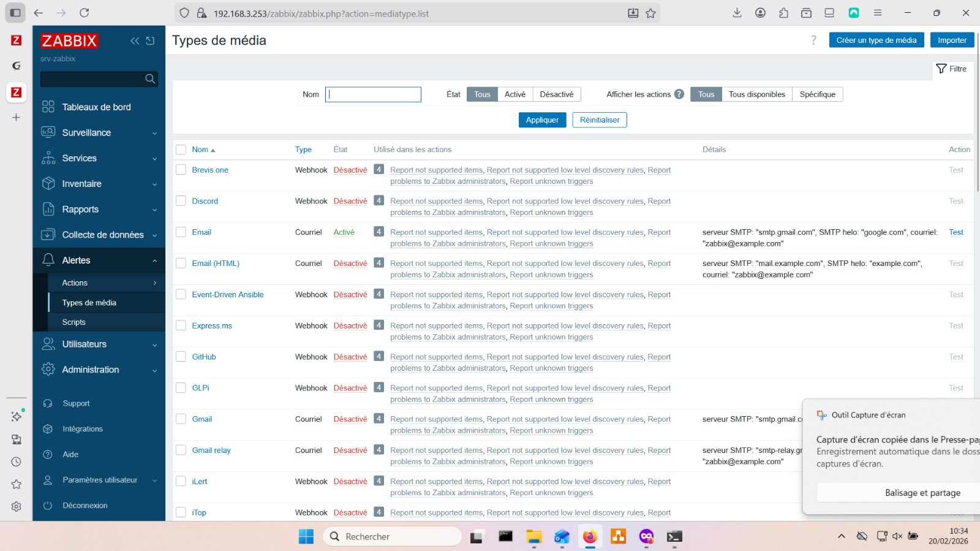Open the browser downloads icon
Image resolution: width=980 pixels, height=551 pixels.
(x=737, y=13)
